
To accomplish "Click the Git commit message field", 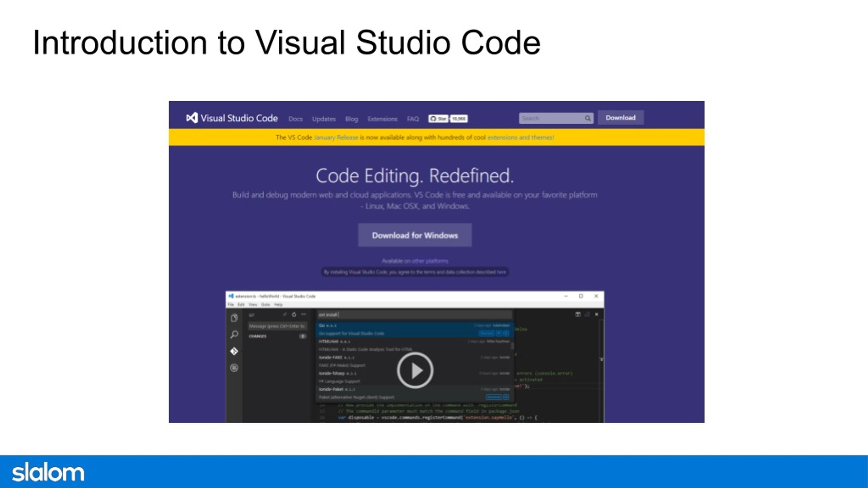I will click(277, 326).
